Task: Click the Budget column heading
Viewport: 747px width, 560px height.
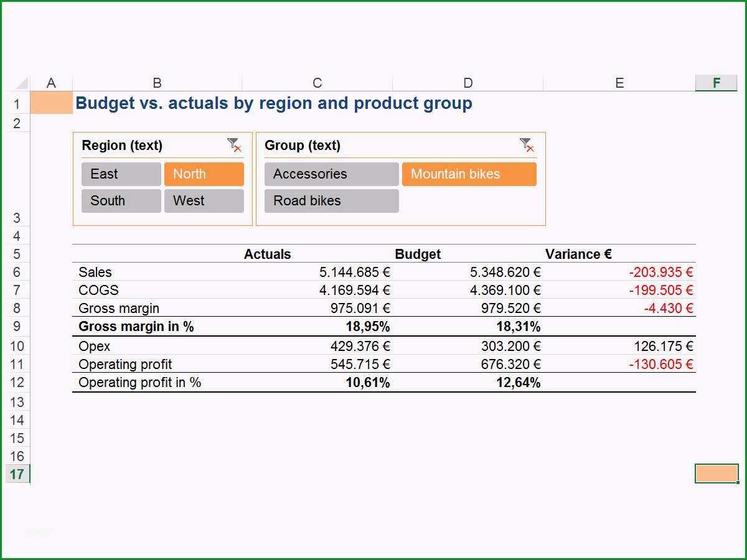Action: (418, 254)
